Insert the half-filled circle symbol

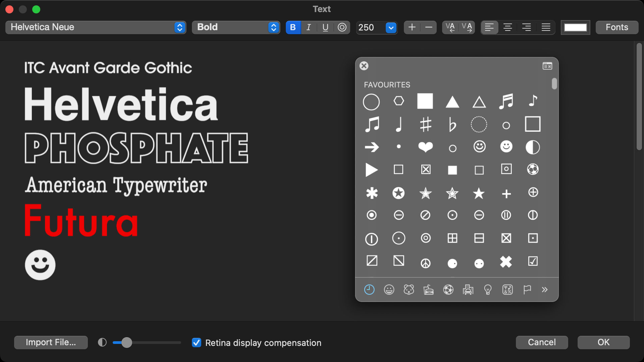tap(533, 147)
